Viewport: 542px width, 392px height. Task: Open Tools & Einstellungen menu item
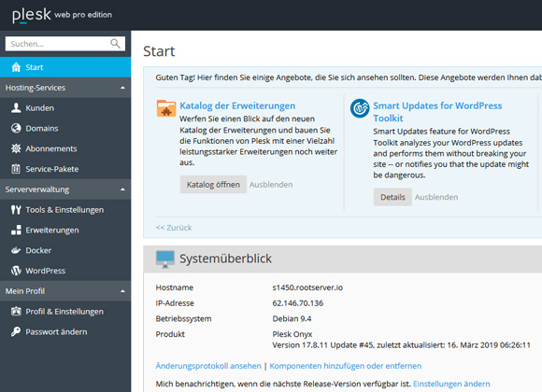tap(65, 210)
